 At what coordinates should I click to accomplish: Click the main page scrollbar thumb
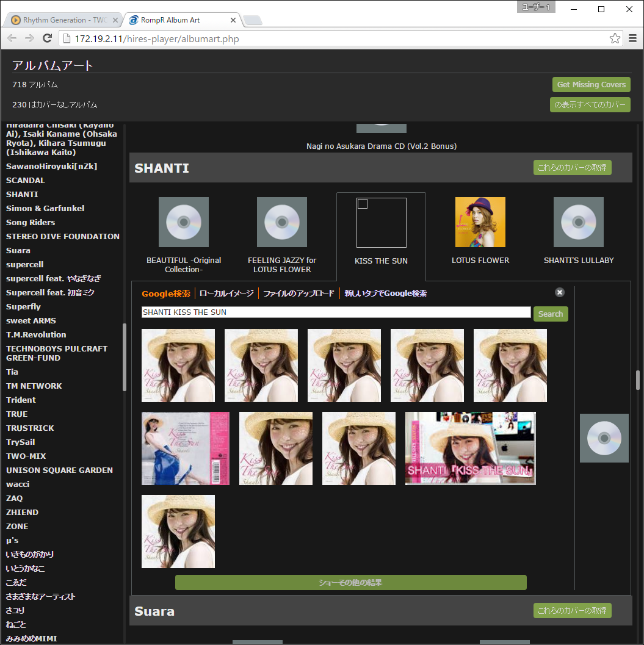[638, 380]
